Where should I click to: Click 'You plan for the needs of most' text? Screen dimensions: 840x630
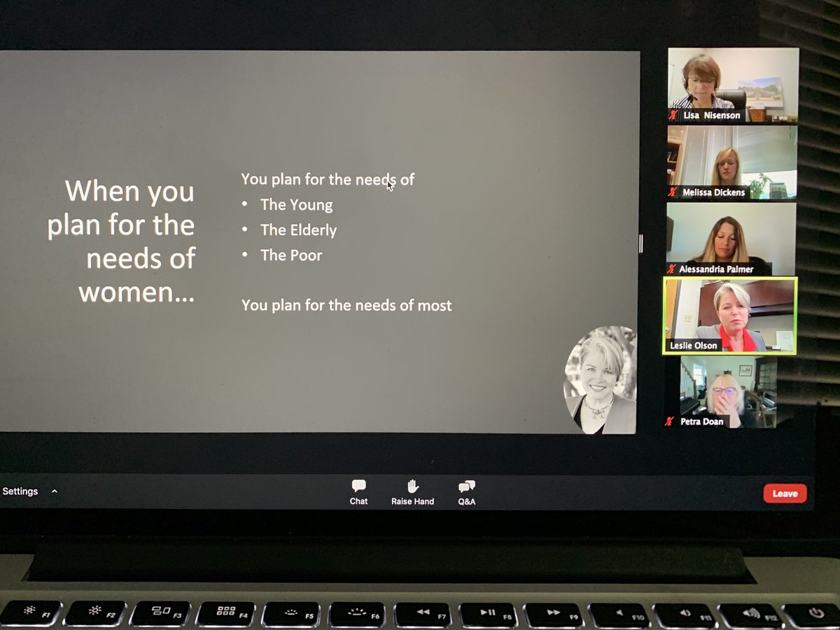tap(346, 305)
